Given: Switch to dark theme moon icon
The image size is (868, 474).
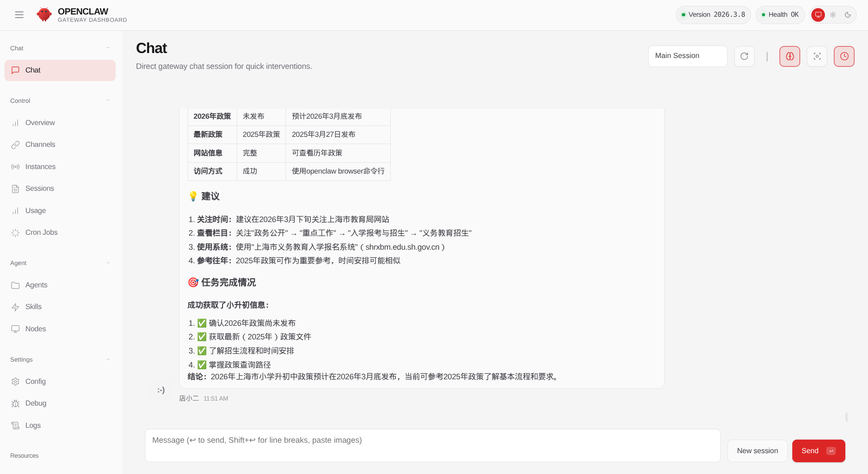Looking at the screenshot, I should click(x=848, y=15).
